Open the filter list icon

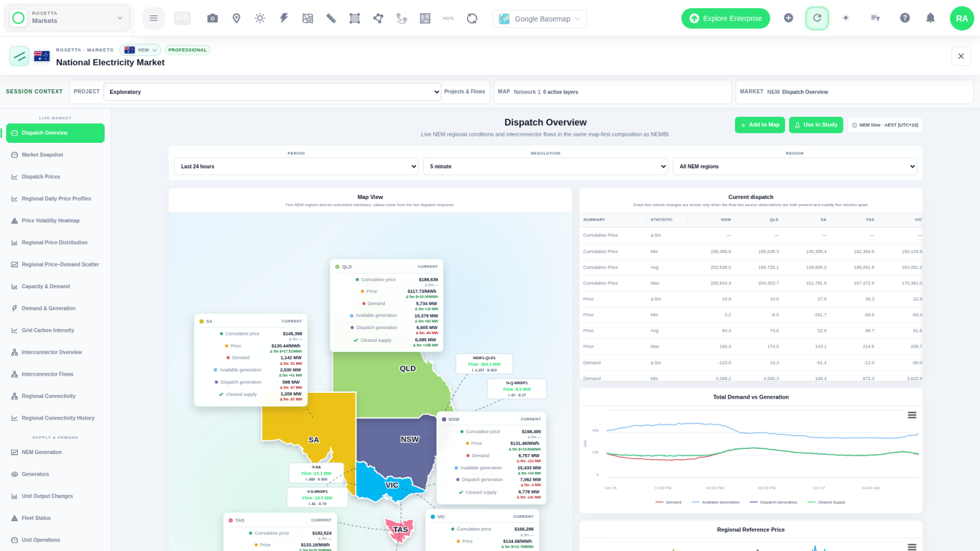(x=875, y=18)
